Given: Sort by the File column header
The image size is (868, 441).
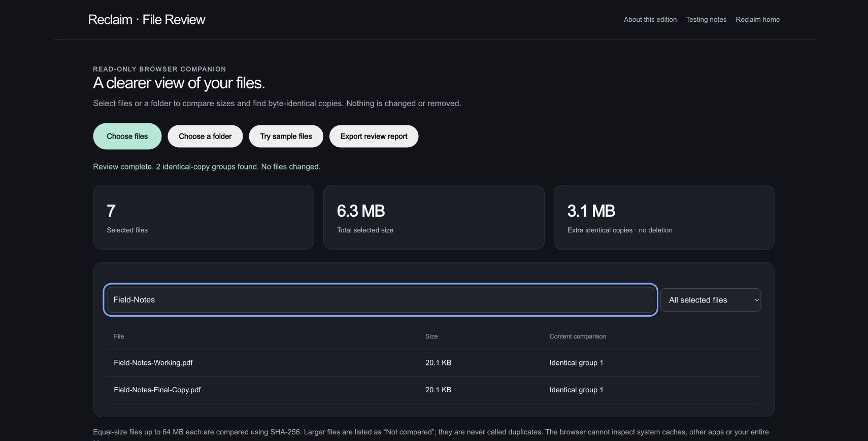Looking at the screenshot, I should (x=119, y=336).
